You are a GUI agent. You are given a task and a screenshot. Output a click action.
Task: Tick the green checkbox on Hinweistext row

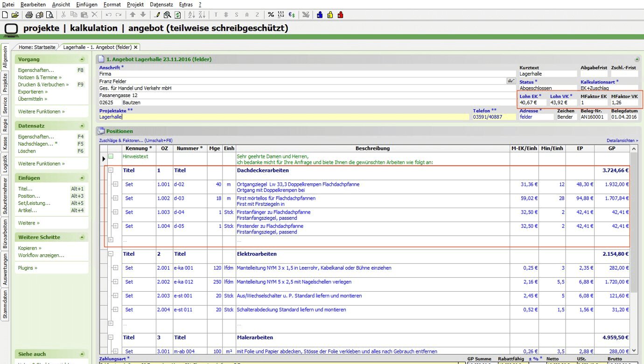point(111,157)
